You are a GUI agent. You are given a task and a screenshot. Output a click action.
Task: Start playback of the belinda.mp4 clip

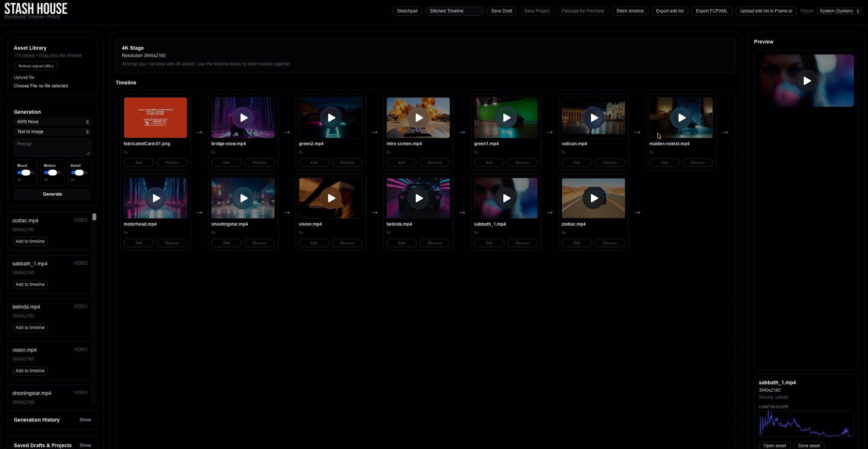pyautogui.click(x=418, y=198)
